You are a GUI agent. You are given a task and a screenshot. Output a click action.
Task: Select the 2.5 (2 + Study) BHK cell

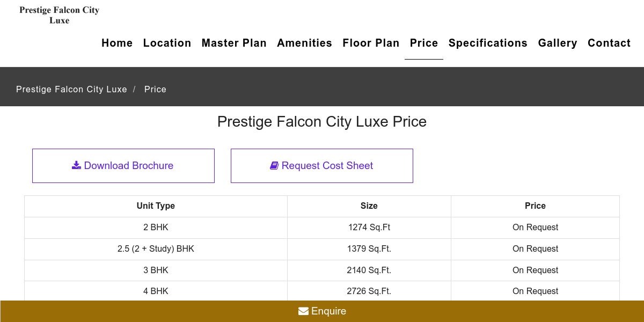tap(156, 249)
